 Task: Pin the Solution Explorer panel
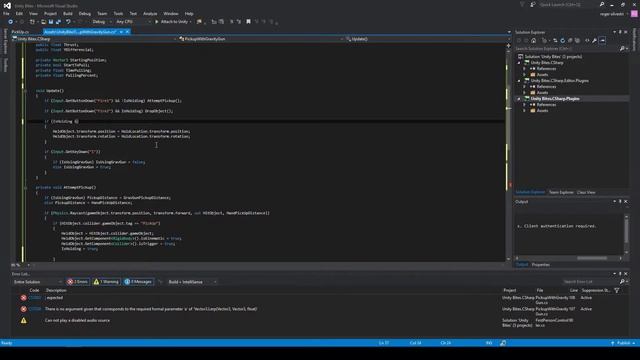[x=620, y=32]
